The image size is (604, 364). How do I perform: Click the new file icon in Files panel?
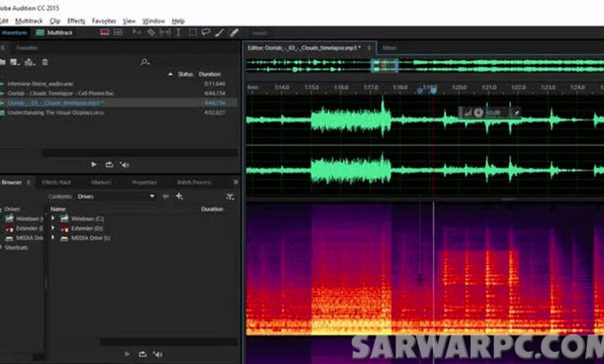15,62
